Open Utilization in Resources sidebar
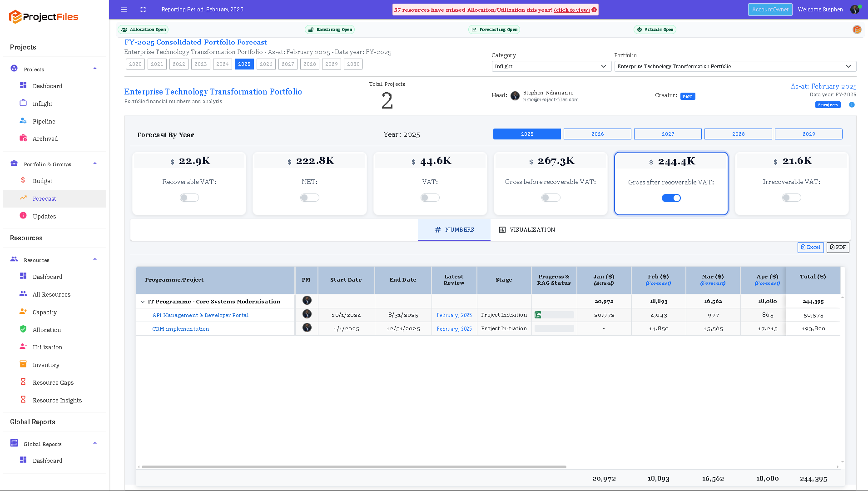This screenshot has height=491, width=868. point(47,347)
